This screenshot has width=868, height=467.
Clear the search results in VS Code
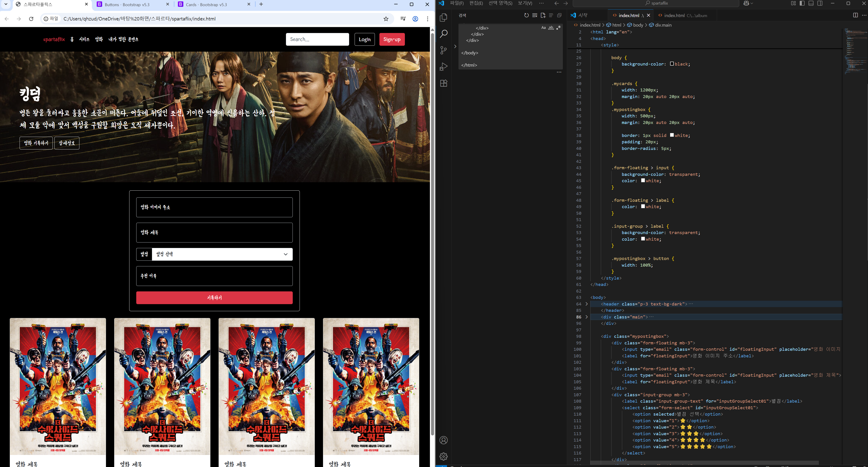click(x=534, y=15)
